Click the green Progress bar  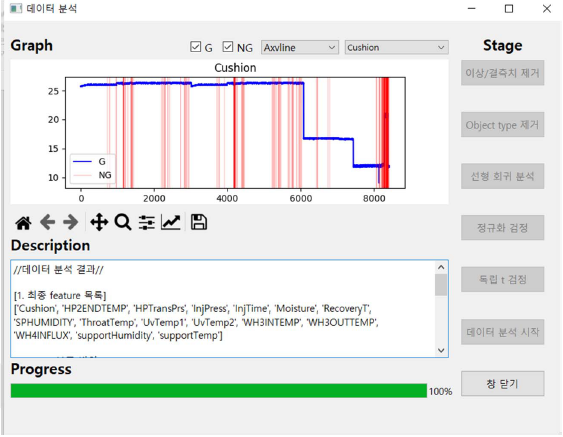219,391
